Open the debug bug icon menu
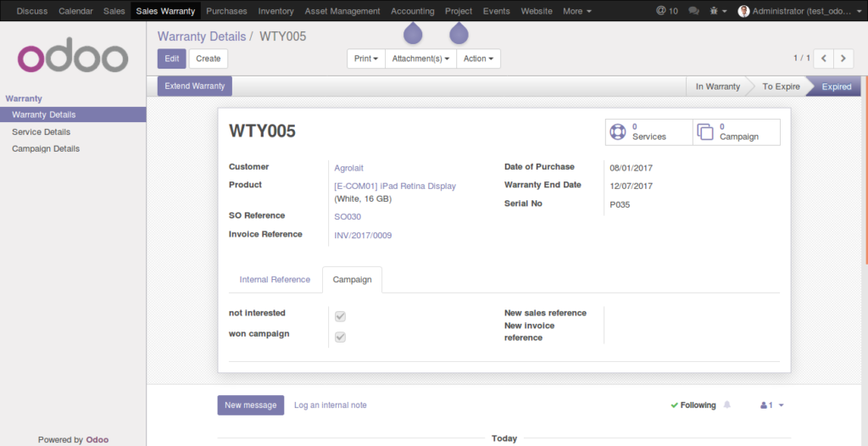Screen dimensions: 868x446 pyautogui.click(x=718, y=10)
